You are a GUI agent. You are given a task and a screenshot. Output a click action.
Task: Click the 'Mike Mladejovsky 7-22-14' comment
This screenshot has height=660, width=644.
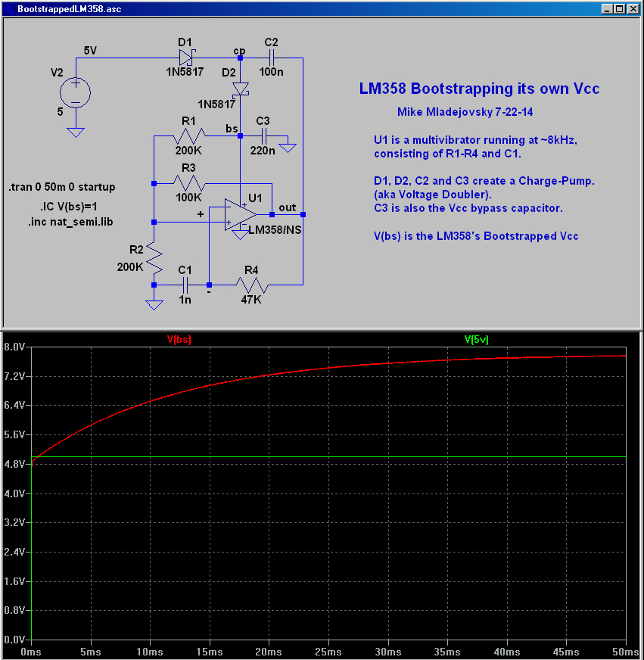tap(465, 112)
